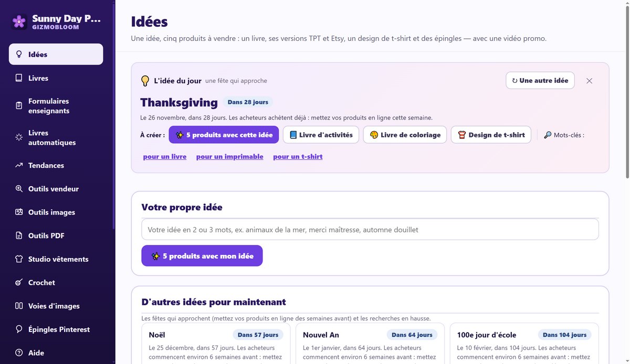630x364 pixels.
Task: Focus the Votre idée text field
Action: click(370, 230)
